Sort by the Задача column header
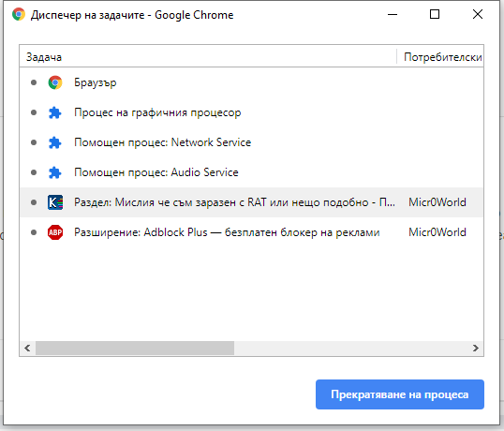The height and width of the screenshot is (431, 504). pos(208,57)
